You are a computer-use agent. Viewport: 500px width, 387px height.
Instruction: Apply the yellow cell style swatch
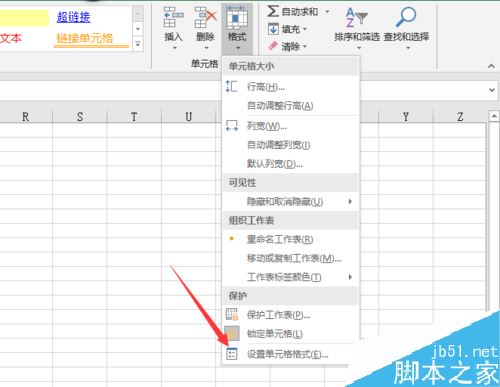(x=24, y=18)
